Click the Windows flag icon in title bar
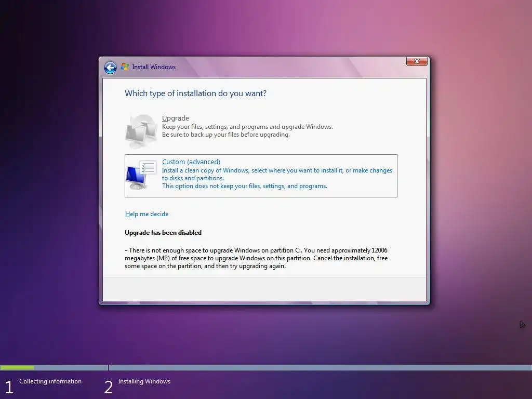Viewport: 532px width, 399px height. [x=125, y=67]
